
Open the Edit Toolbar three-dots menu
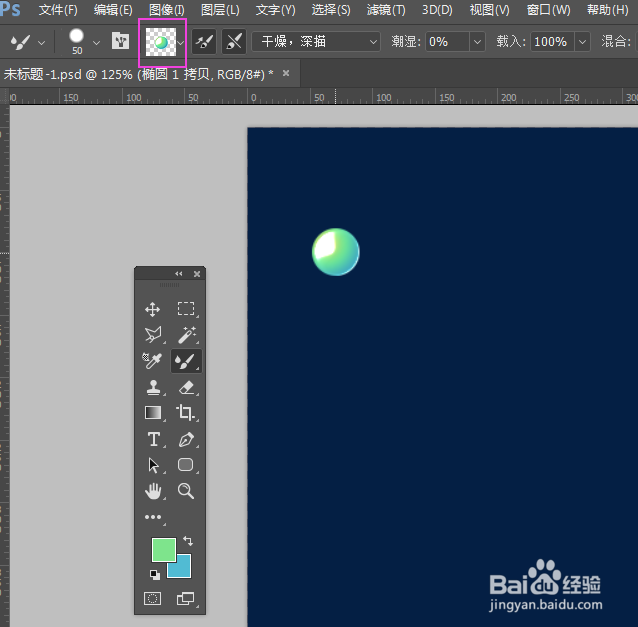click(153, 517)
